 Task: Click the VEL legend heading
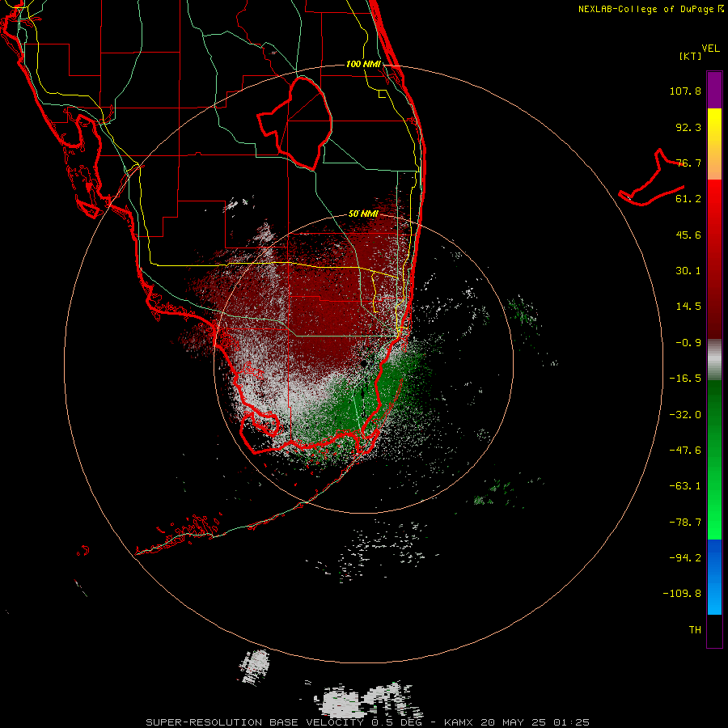pyautogui.click(x=710, y=49)
